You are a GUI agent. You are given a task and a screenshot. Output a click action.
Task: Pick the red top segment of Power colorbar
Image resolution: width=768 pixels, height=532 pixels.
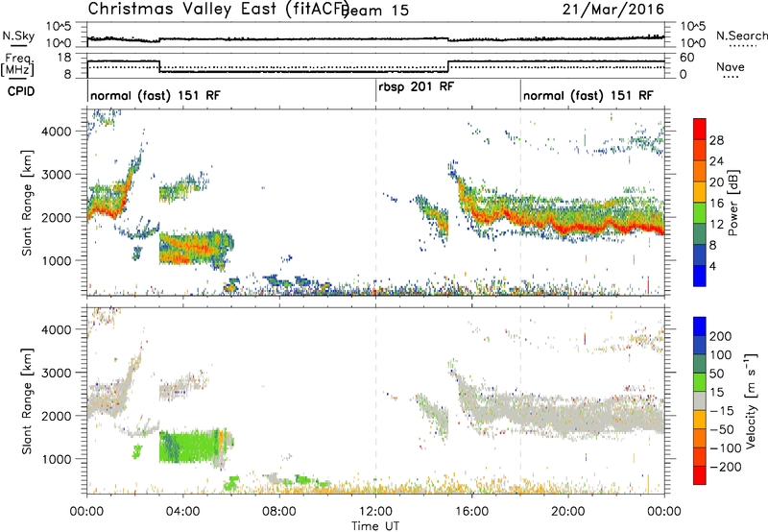[x=700, y=129]
